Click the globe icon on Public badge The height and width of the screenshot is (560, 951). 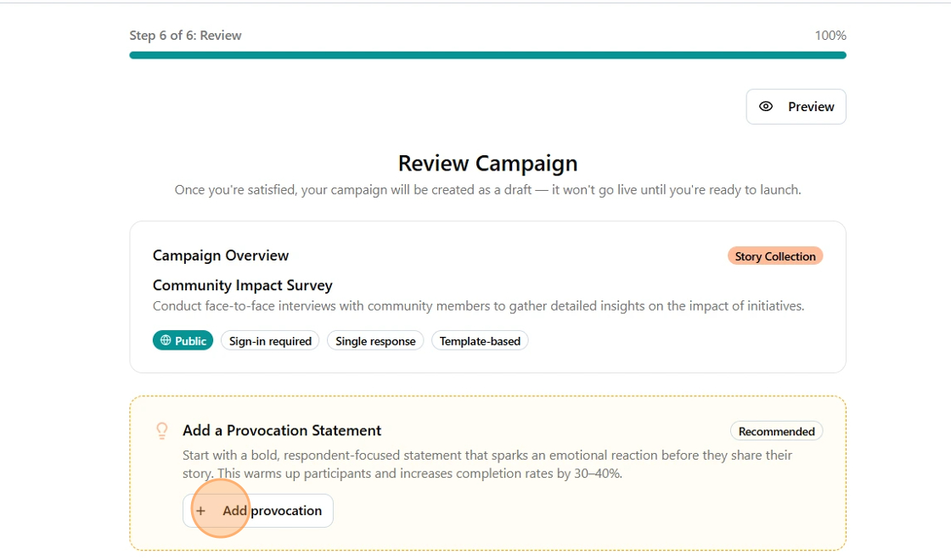(166, 340)
